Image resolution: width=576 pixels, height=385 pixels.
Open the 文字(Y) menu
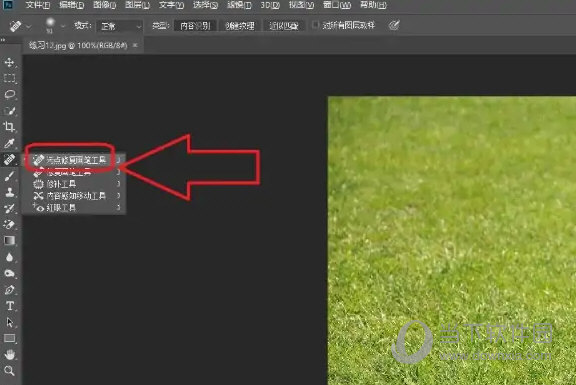172,5
